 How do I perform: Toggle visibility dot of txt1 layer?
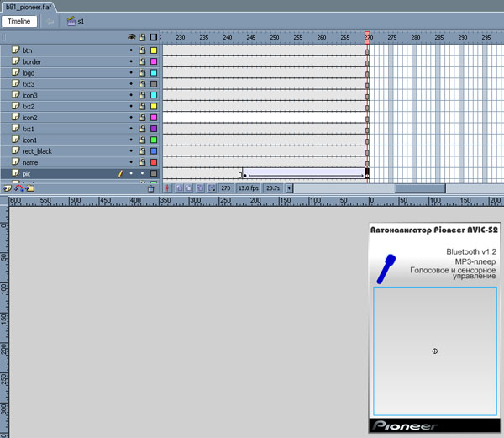coord(131,129)
